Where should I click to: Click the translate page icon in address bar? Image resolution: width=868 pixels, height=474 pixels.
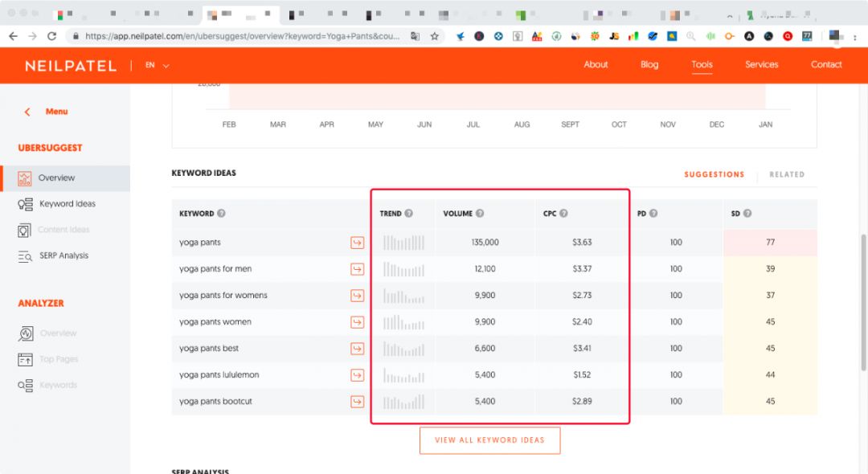(415, 36)
